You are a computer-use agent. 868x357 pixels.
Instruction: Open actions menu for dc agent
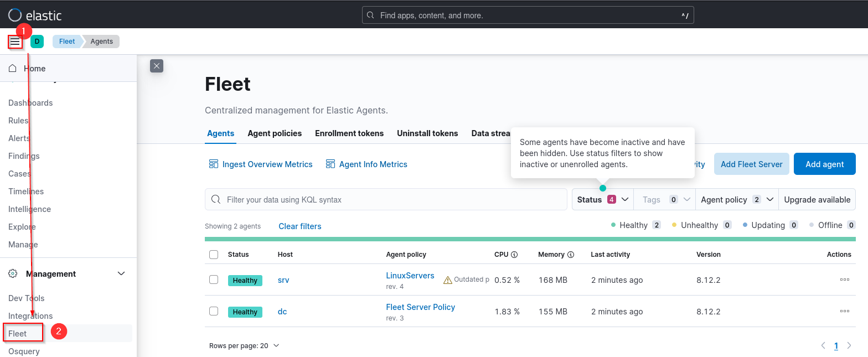point(845,312)
